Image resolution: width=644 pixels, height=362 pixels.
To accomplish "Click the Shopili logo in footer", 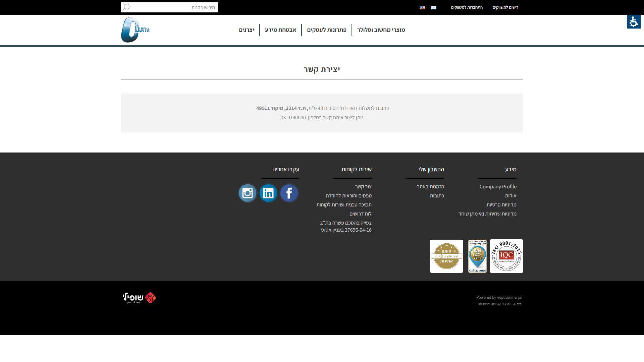I will [x=139, y=298].
